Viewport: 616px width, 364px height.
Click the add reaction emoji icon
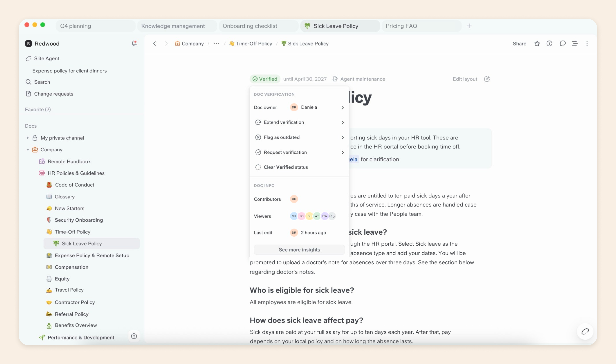(487, 79)
